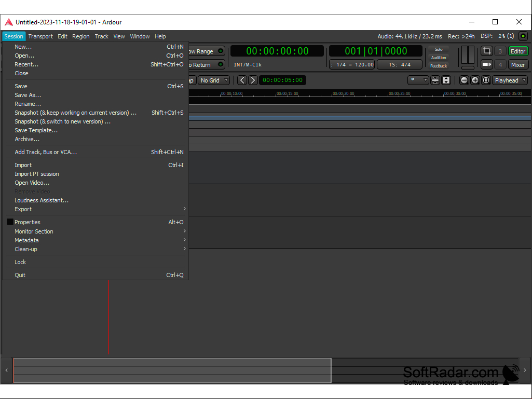Image resolution: width=532 pixels, height=399 pixels.
Task: Choose Snapshot & switch to new version
Action: [x=96, y=121]
